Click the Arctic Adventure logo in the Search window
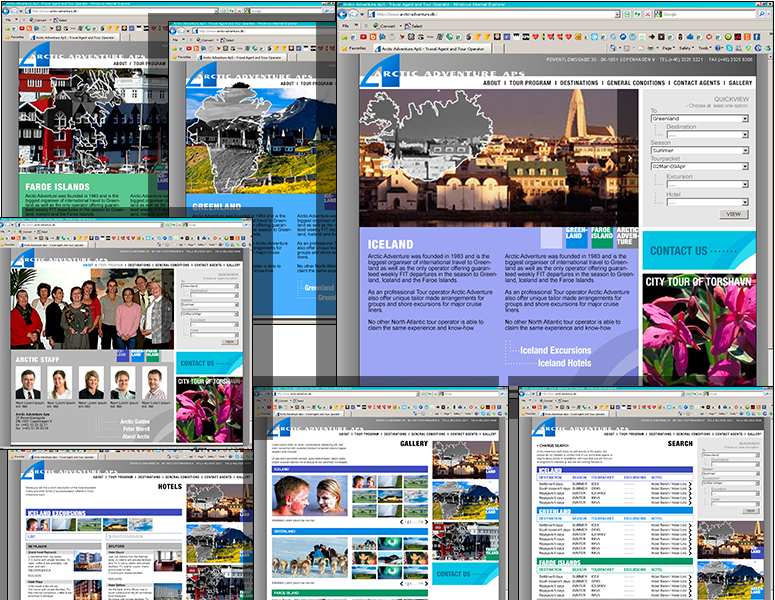Image resolution: width=775 pixels, height=600 pixels. [543, 427]
